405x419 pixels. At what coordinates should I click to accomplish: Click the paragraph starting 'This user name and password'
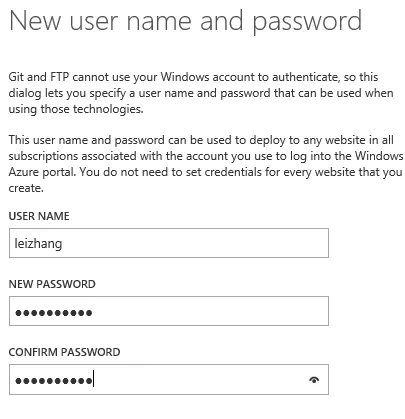tap(205, 164)
